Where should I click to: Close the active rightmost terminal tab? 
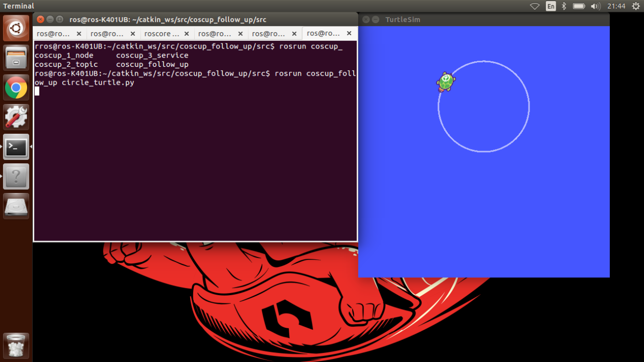pyautogui.click(x=349, y=33)
